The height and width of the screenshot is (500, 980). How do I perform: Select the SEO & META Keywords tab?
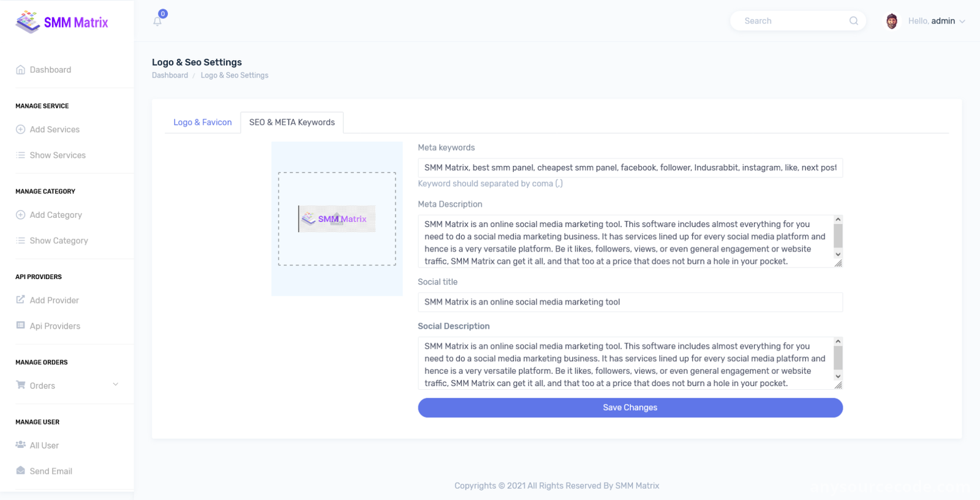(292, 122)
